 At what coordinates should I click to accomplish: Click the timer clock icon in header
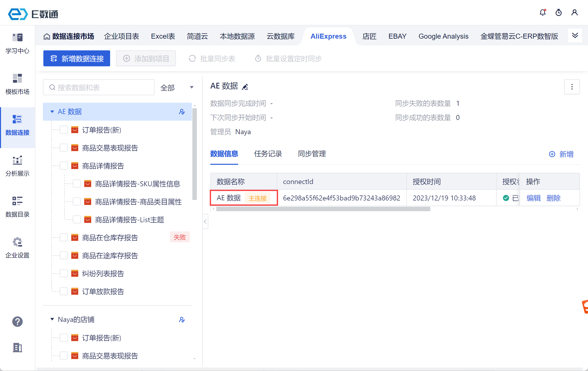559,12
